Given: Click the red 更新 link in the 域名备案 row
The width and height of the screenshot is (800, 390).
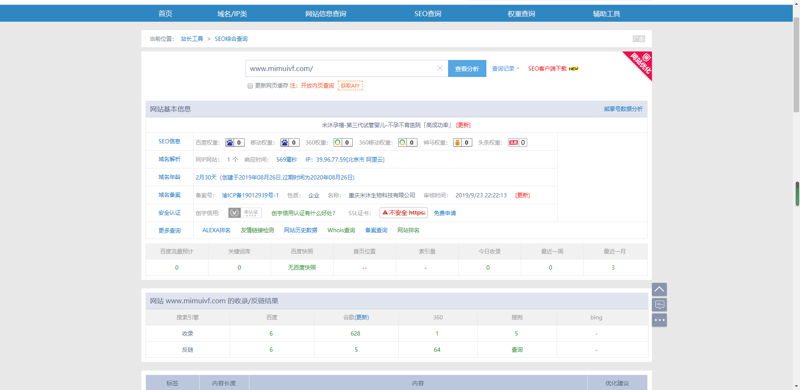Looking at the screenshot, I should (522, 195).
